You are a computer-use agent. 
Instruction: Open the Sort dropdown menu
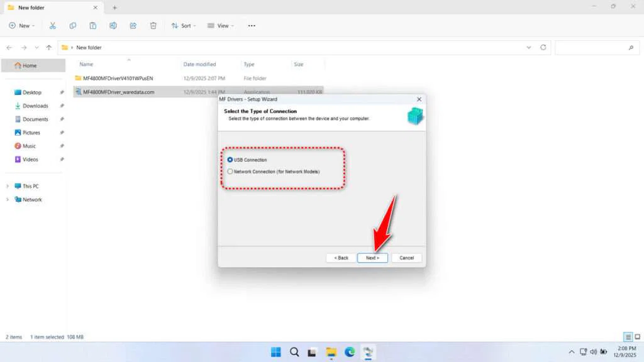(x=183, y=25)
